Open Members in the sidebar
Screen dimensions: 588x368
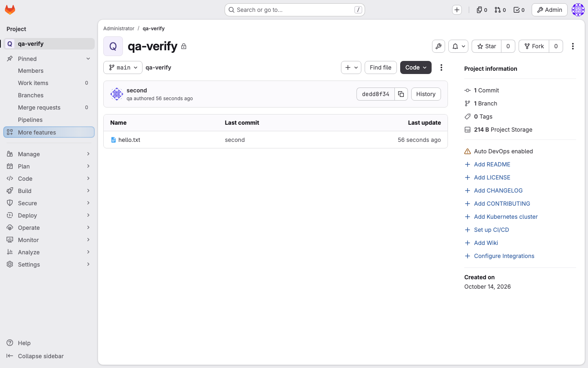49,71
